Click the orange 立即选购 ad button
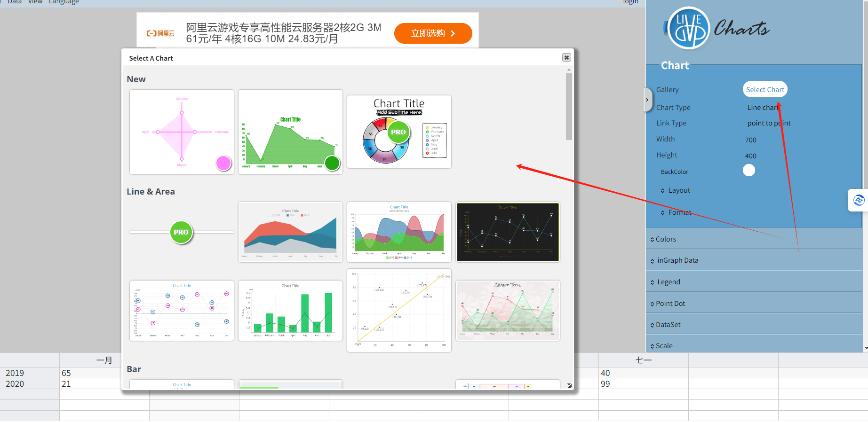868x422 pixels. pos(433,33)
